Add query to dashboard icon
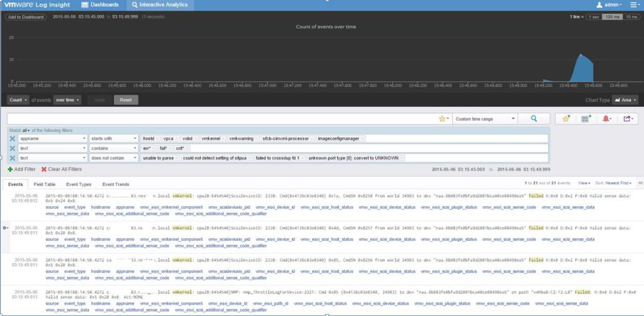 (x=586, y=119)
